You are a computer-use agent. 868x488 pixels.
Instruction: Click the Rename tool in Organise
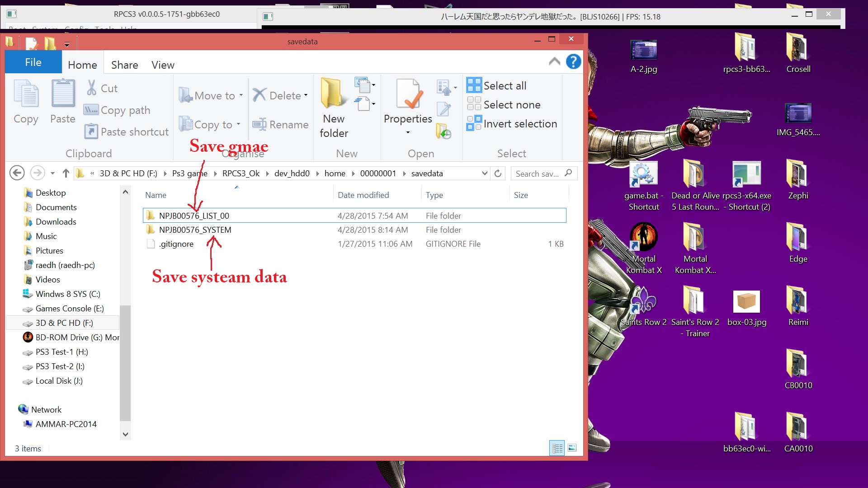point(280,124)
